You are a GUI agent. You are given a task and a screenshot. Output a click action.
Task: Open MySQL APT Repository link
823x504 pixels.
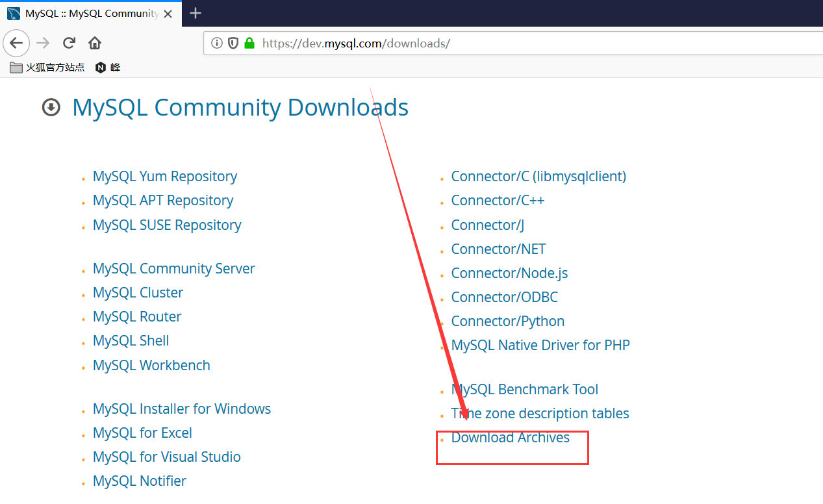163,200
